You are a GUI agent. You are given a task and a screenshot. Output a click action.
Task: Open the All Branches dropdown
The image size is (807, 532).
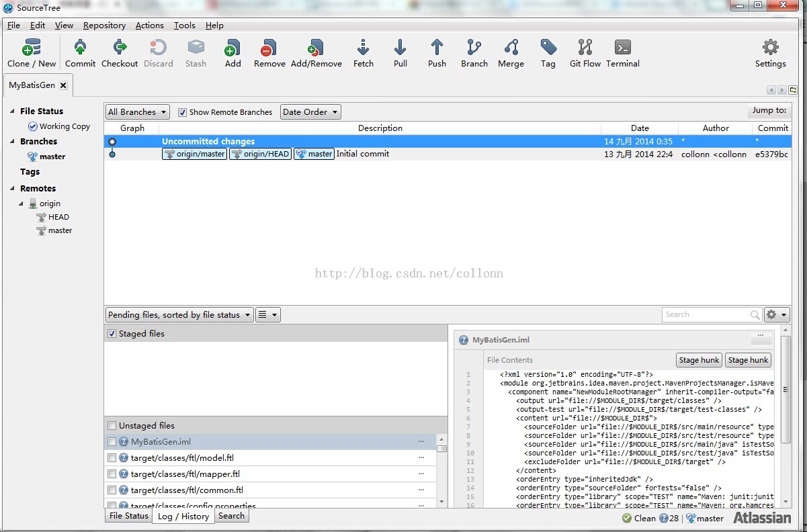137,112
